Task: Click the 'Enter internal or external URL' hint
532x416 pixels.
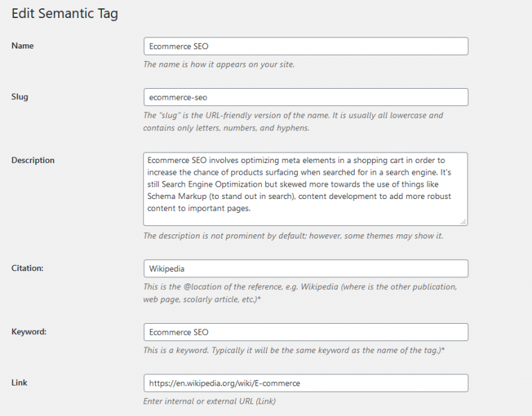Action: coord(212,401)
